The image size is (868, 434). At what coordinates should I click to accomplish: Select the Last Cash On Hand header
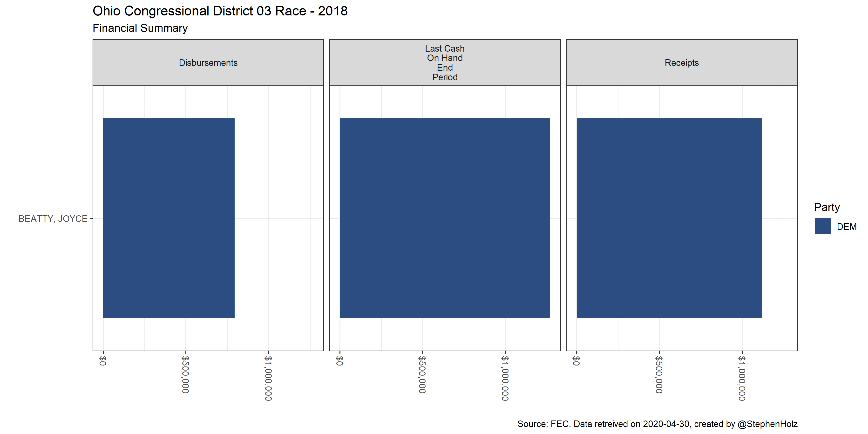[x=445, y=63]
